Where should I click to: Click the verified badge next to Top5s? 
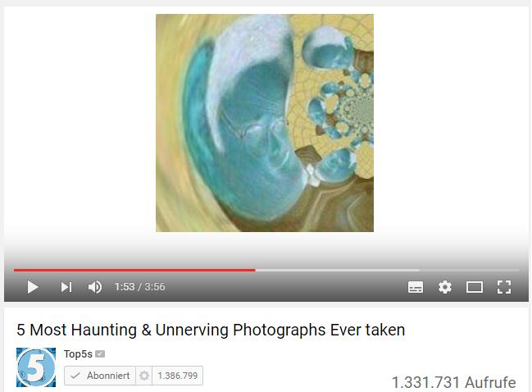coord(100,354)
